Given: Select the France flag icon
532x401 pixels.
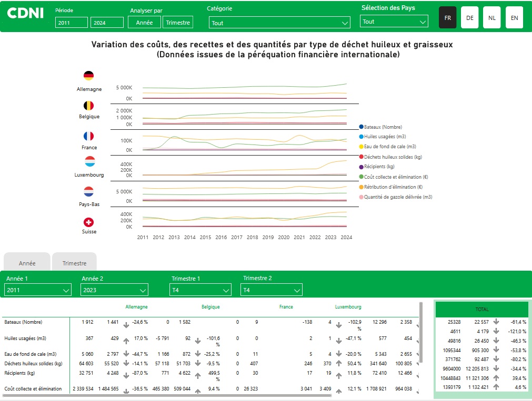Looking at the screenshot, I should point(88,136).
